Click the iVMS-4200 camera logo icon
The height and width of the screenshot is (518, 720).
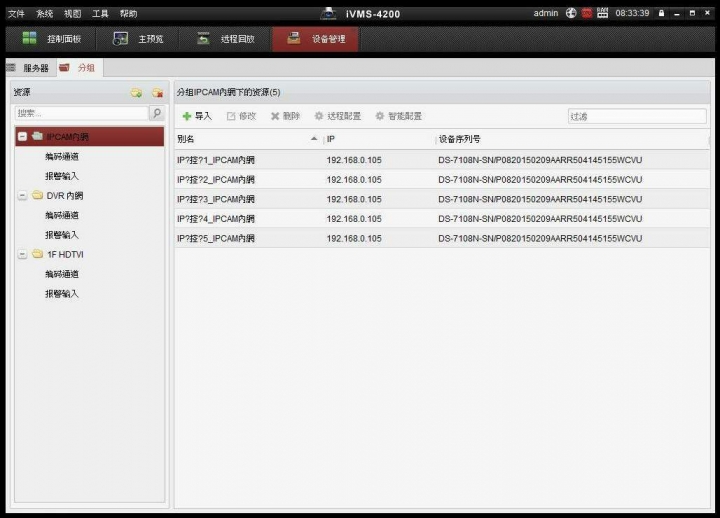click(x=328, y=14)
